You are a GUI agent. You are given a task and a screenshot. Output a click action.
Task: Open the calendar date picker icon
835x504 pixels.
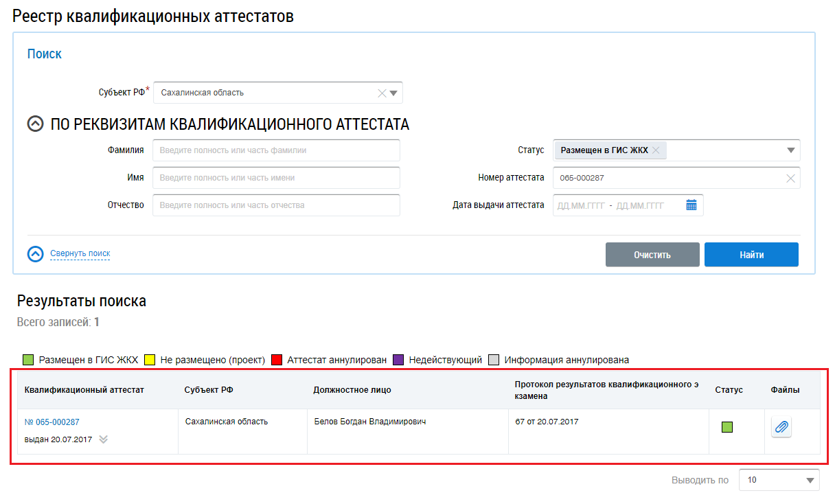[691, 205]
